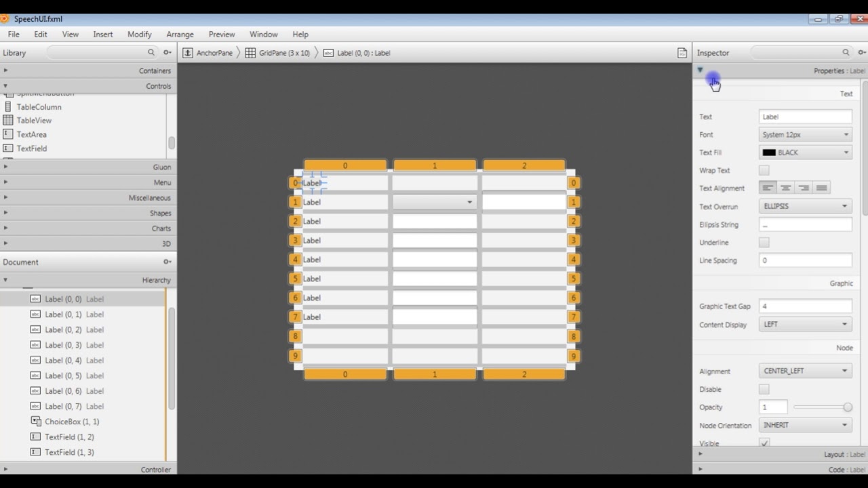This screenshot has height=488, width=868.
Task: Open the Inspector gear options menu
Action: click(x=862, y=52)
